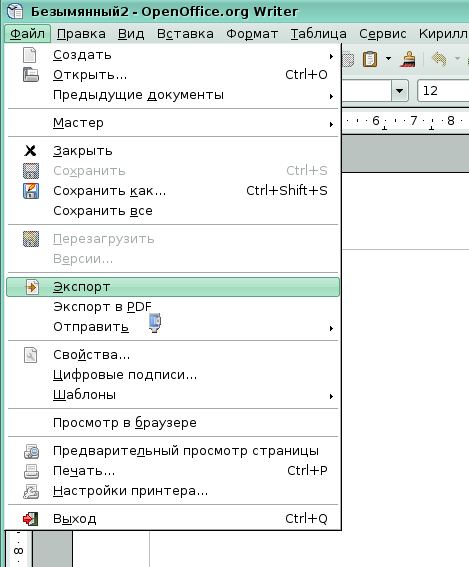Viewport: 469px width, 567px height.
Task: Click the floppy disk icon beside Сохранить
Action: point(31,171)
